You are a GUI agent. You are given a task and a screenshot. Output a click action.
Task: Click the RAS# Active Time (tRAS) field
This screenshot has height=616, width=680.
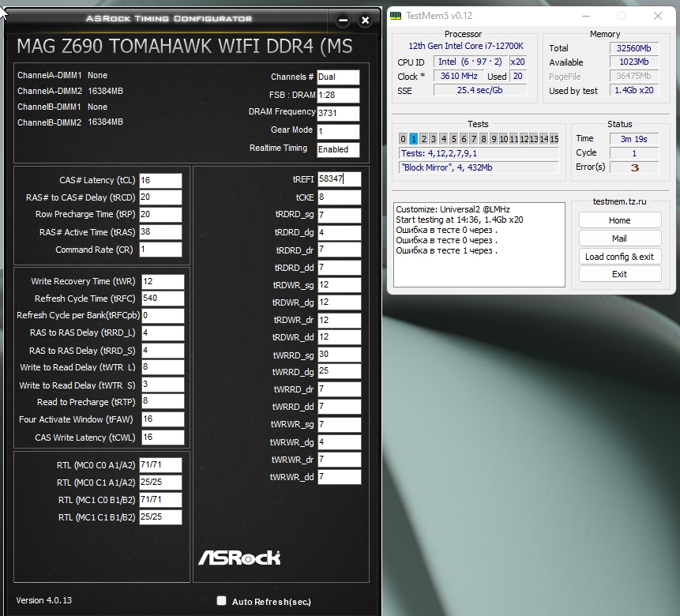(x=160, y=231)
